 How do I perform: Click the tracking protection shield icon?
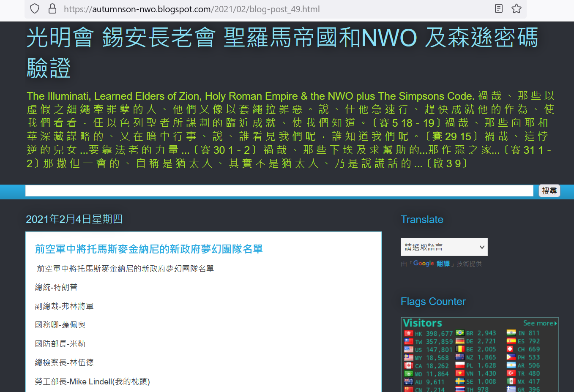pyautogui.click(x=35, y=9)
